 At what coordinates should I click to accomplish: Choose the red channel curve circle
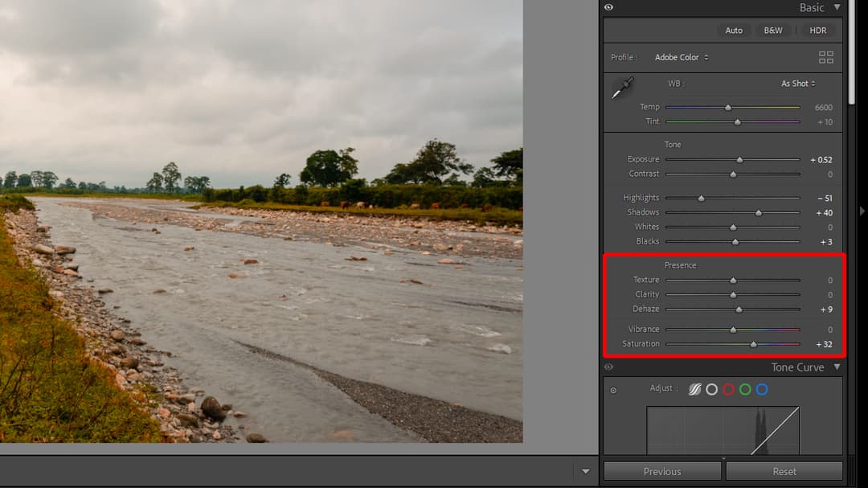coord(728,389)
